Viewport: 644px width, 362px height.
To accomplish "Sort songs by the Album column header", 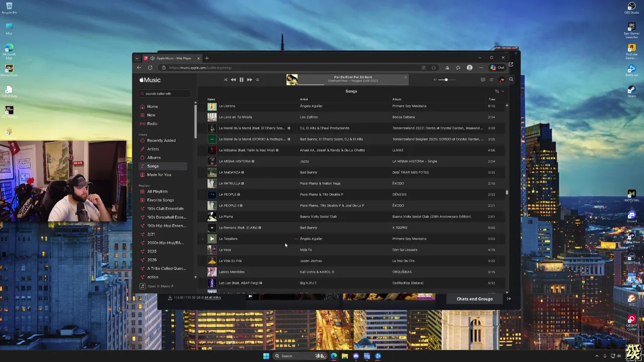I will click(x=396, y=100).
